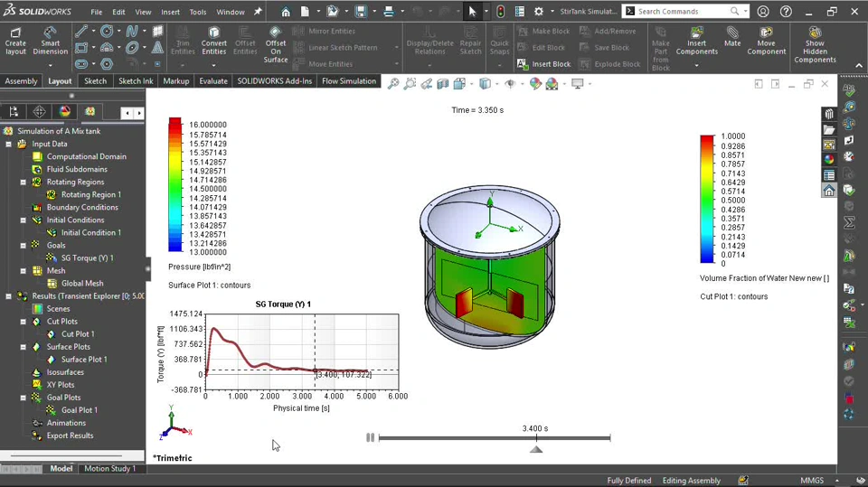Click the Insert Block button
Viewport: 868px width, 487px height.
[x=543, y=64]
